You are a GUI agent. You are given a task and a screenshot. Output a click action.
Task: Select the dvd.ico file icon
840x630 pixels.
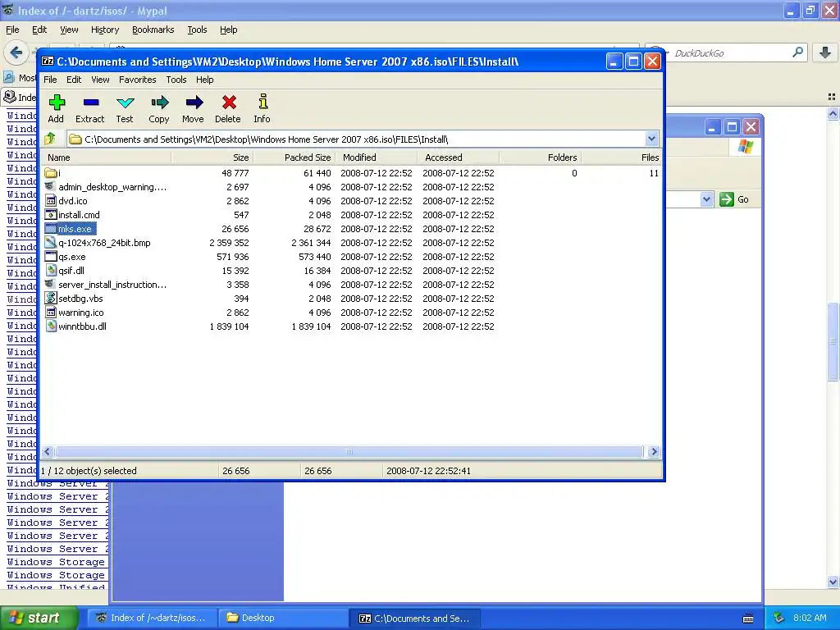[x=51, y=201]
